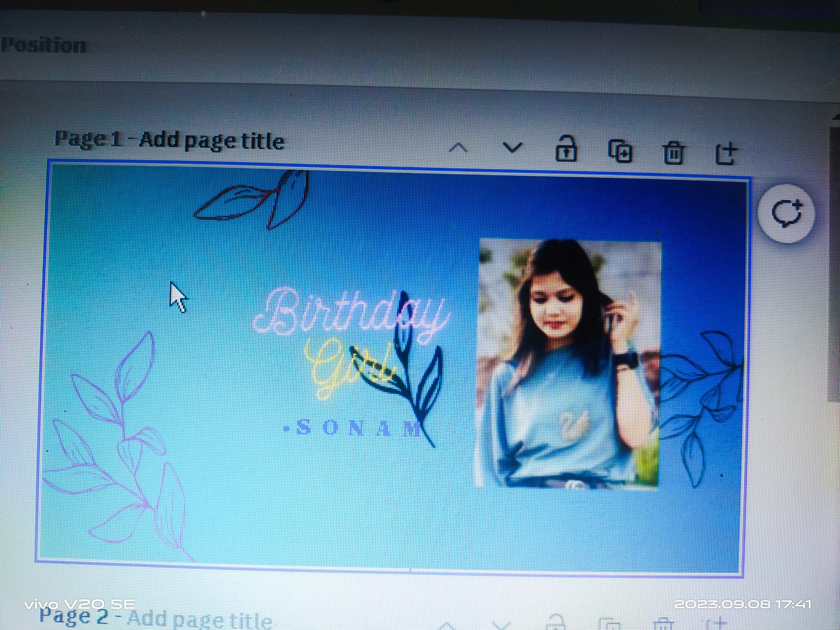Lock Page 2 using its padlock icon
This screenshot has width=840, height=630.
click(555, 623)
